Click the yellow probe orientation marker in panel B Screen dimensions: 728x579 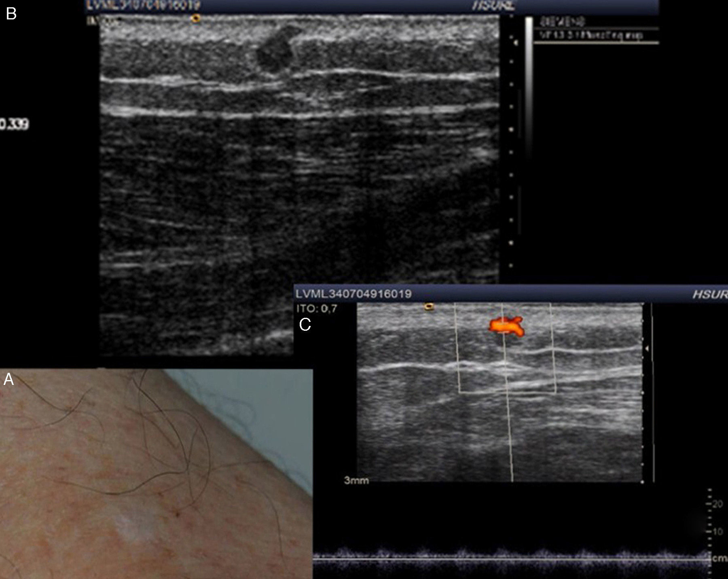(x=196, y=18)
